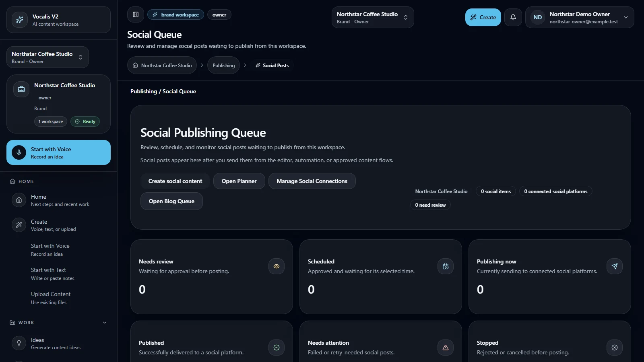This screenshot has height=362, width=644.
Task: Click the Vocalis V2 sparkle logo icon
Action: point(19,20)
